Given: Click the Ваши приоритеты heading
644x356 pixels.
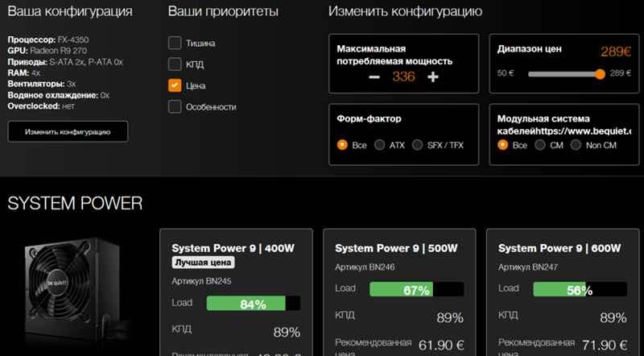Looking at the screenshot, I should (x=223, y=11).
